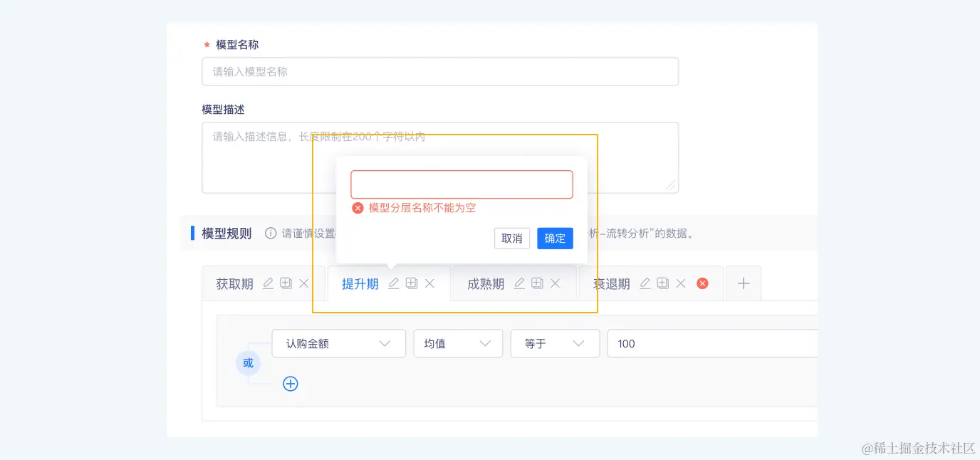Rename the 获取期 tab via pencil icon

point(268,283)
